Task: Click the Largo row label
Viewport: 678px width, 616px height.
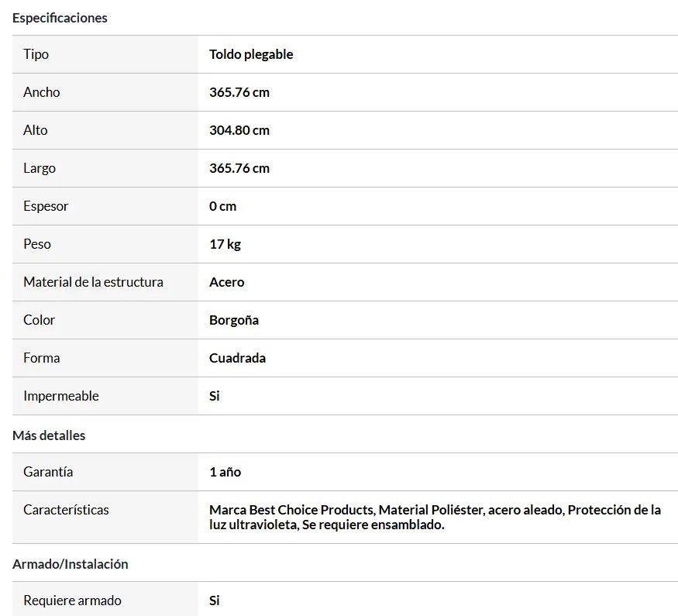Action: pos(40,169)
